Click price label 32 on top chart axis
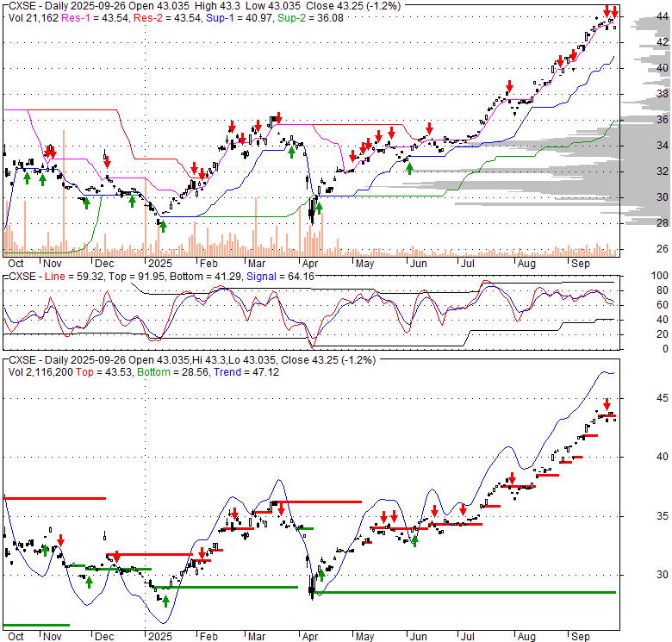 pyautogui.click(x=663, y=171)
